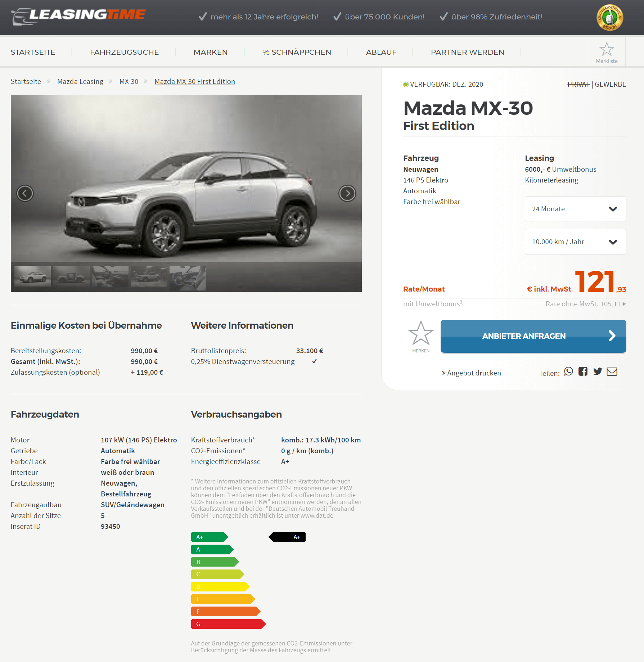Click Mazda Leasing breadcrumb link
Screen dimensions: 644x662
[x=80, y=81]
